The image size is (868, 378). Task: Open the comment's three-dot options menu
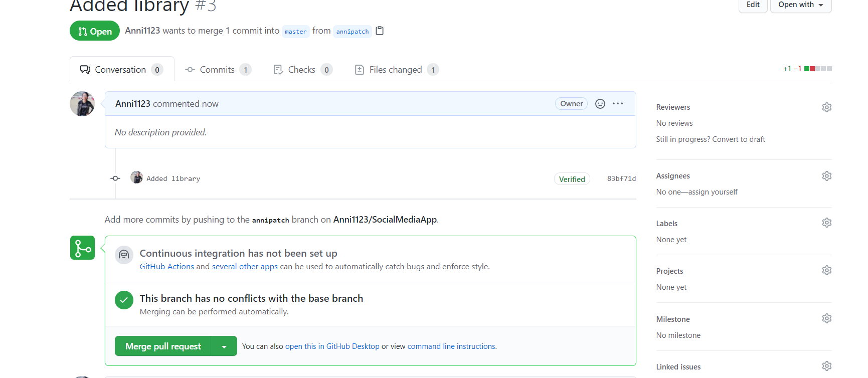(x=618, y=104)
